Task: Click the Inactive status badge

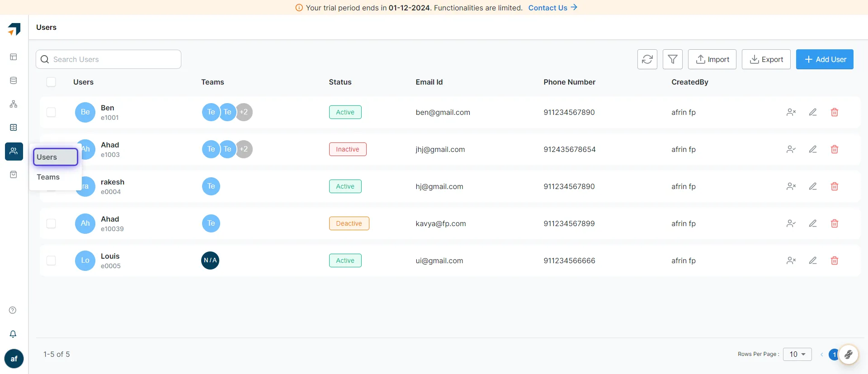Action: coord(348,149)
